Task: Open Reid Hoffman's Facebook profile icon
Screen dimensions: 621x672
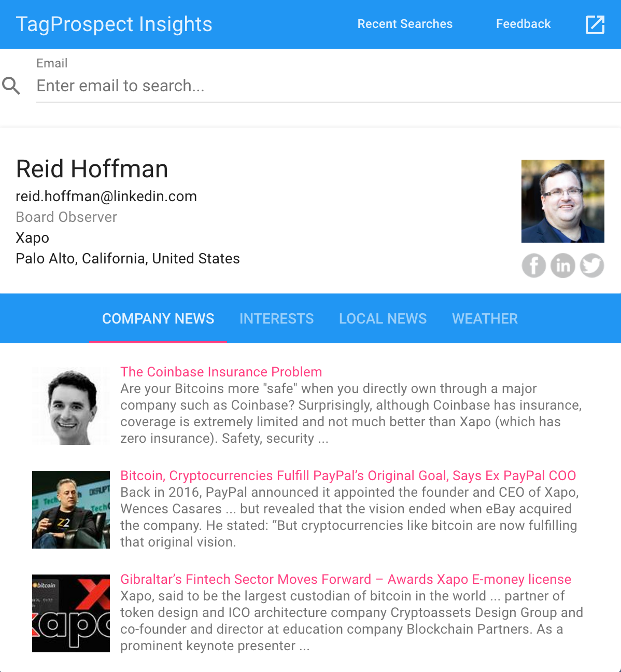Action: click(534, 265)
